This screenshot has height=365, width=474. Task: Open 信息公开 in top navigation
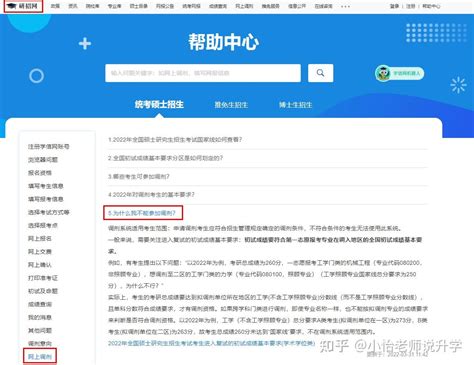tap(297, 6)
